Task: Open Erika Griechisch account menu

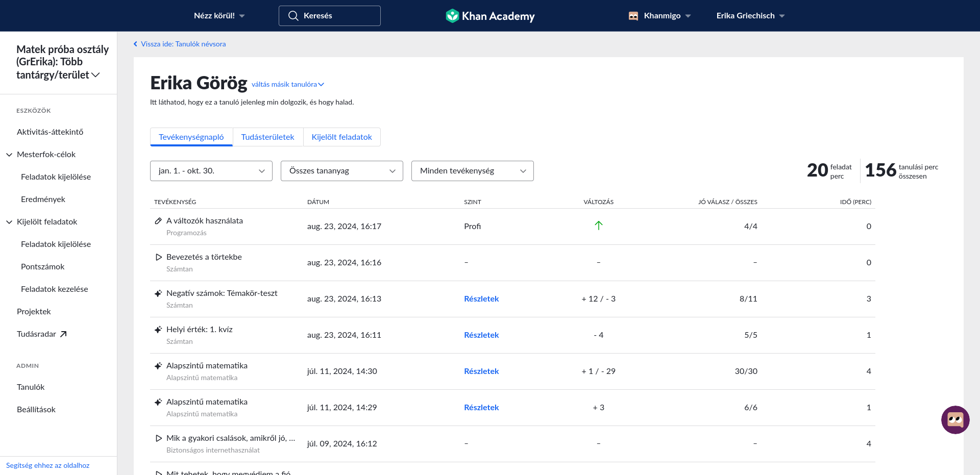Action: [750, 16]
